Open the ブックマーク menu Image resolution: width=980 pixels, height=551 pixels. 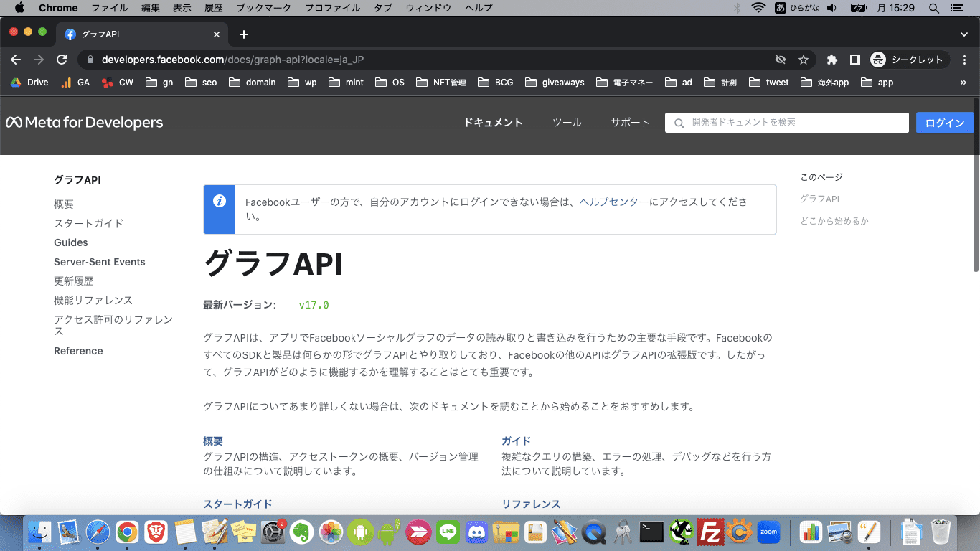click(x=264, y=8)
